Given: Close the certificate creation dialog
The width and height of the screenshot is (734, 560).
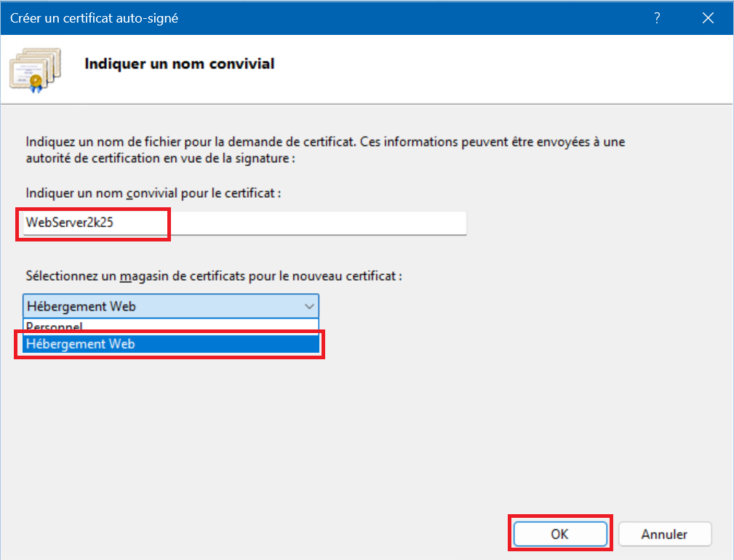Looking at the screenshot, I should click(x=708, y=18).
